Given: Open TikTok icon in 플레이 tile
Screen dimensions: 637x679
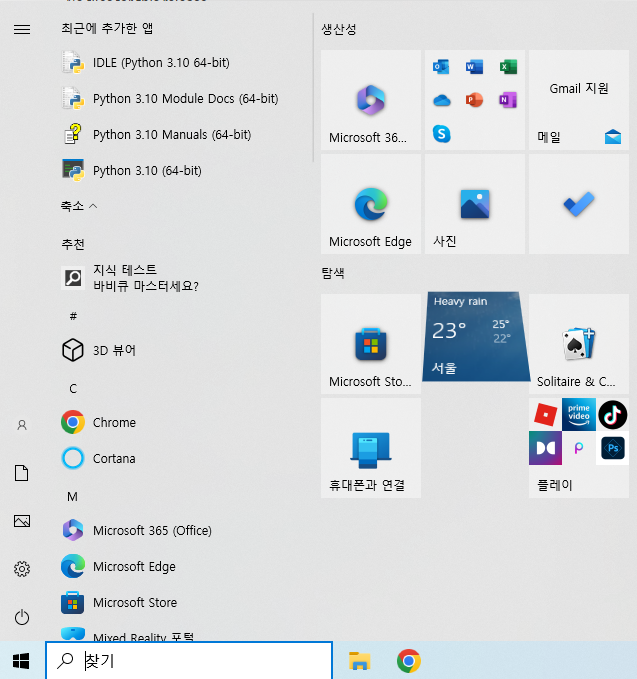Looking at the screenshot, I should click(x=612, y=414).
